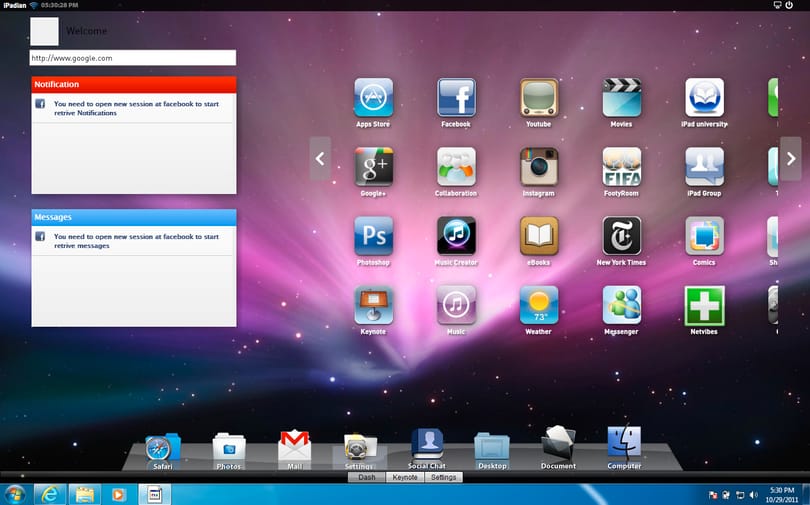Switch to the Dash tab
The width and height of the screenshot is (810, 505).
coord(367,477)
